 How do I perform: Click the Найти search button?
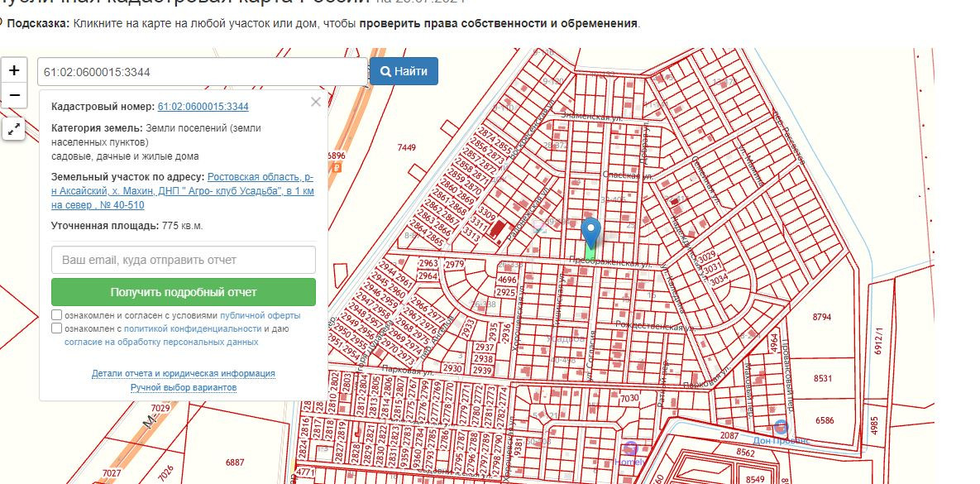point(404,71)
